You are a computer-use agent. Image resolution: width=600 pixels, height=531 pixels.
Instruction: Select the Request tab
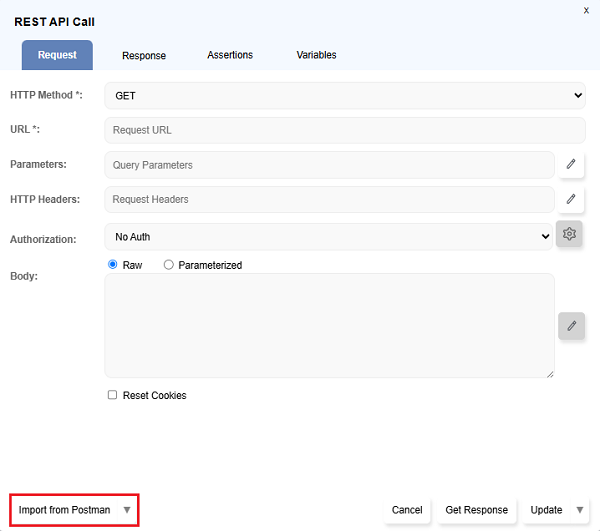point(57,55)
